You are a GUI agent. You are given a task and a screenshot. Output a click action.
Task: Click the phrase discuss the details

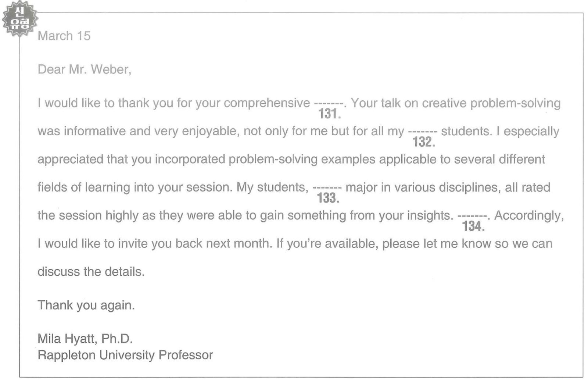[x=91, y=272]
